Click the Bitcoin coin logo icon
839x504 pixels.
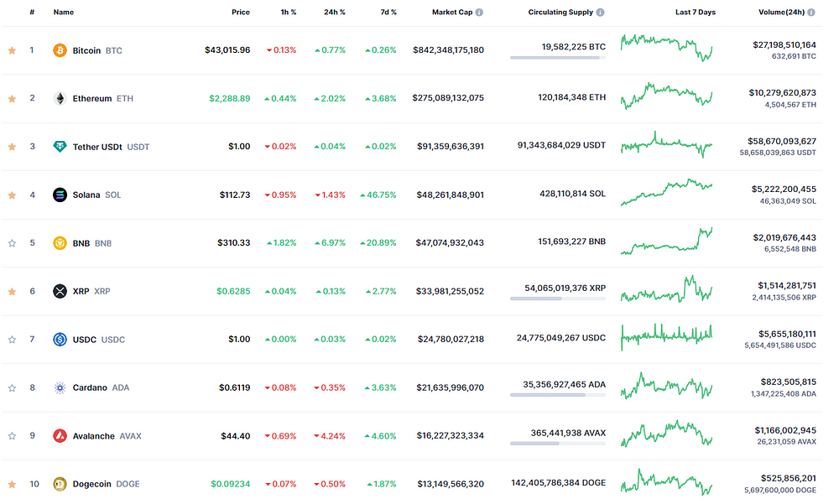(60, 50)
